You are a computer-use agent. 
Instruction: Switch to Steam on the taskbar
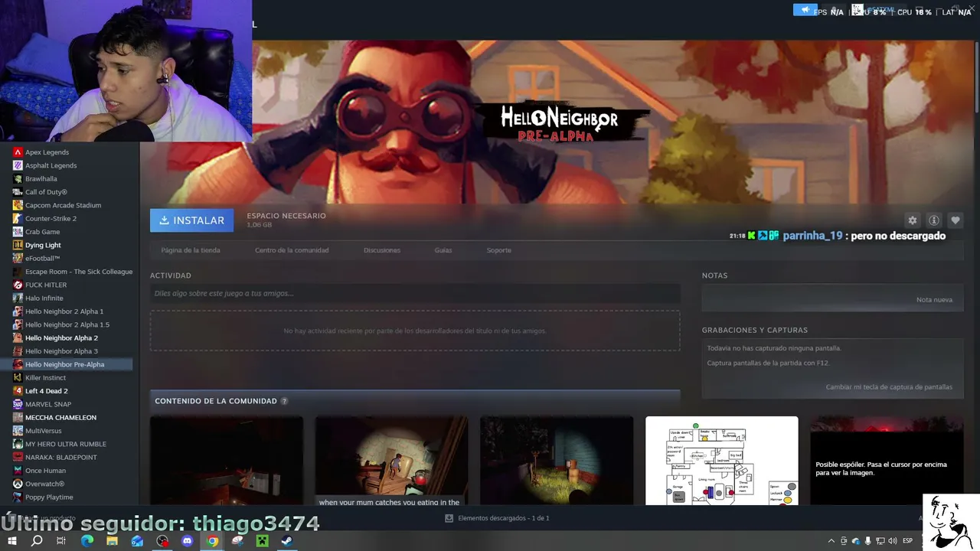tap(287, 541)
